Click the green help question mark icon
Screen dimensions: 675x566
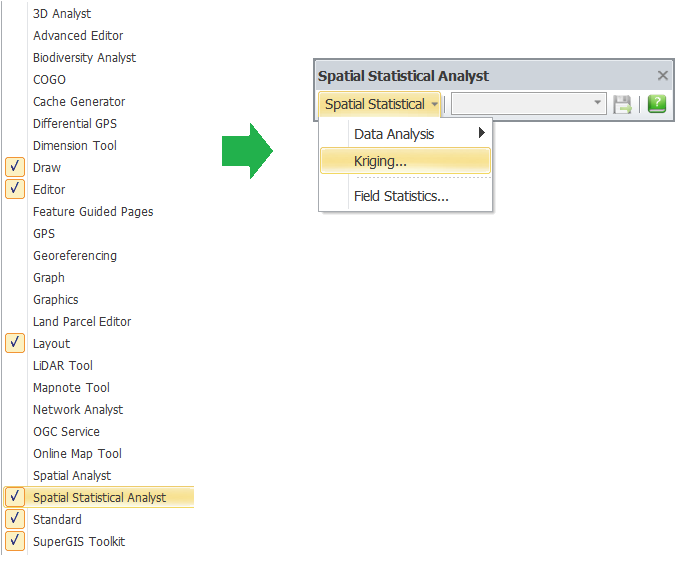pos(656,104)
